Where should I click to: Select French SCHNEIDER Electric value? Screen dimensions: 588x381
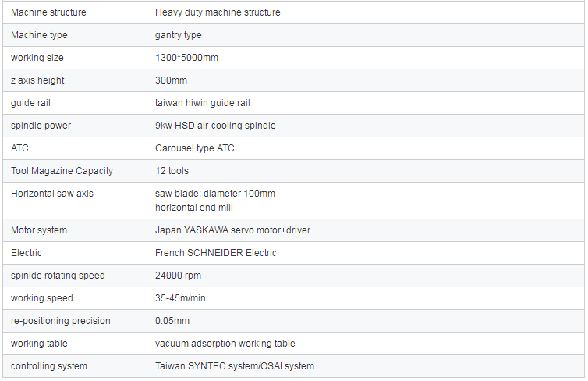click(x=215, y=253)
